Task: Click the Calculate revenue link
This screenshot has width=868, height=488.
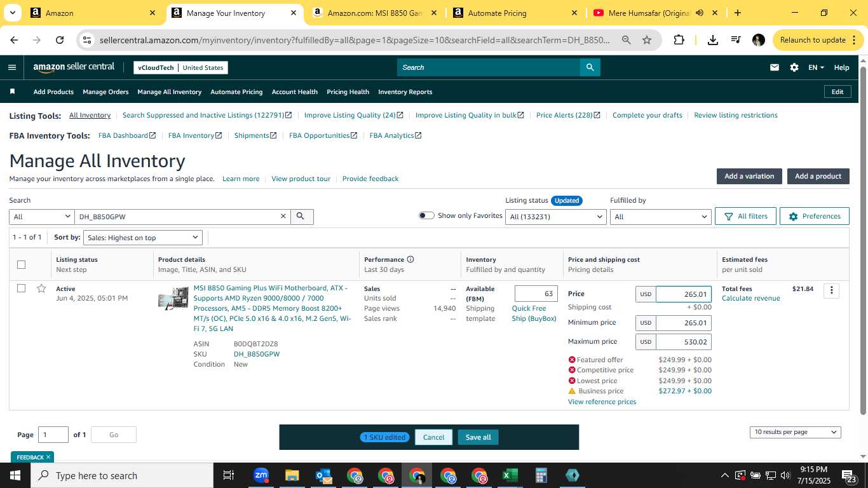Action: point(750,298)
